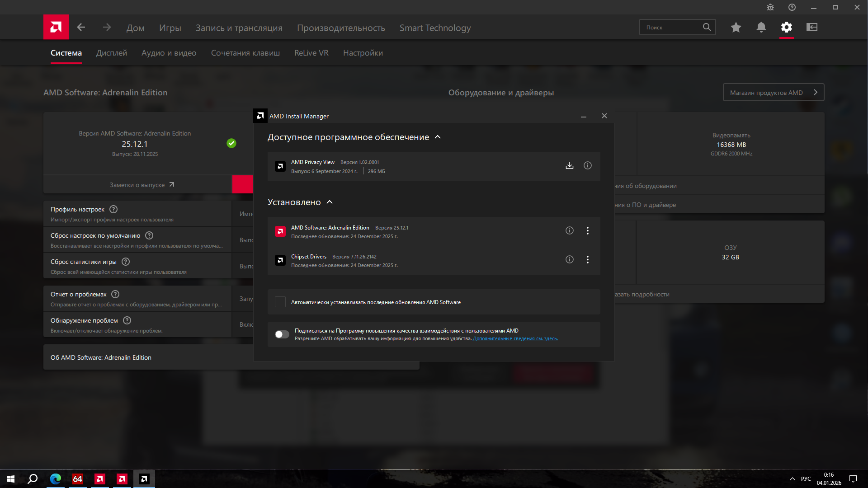Show info for Chipset Drivers entry
The image size is (868, 488).
tap(570, 260)
